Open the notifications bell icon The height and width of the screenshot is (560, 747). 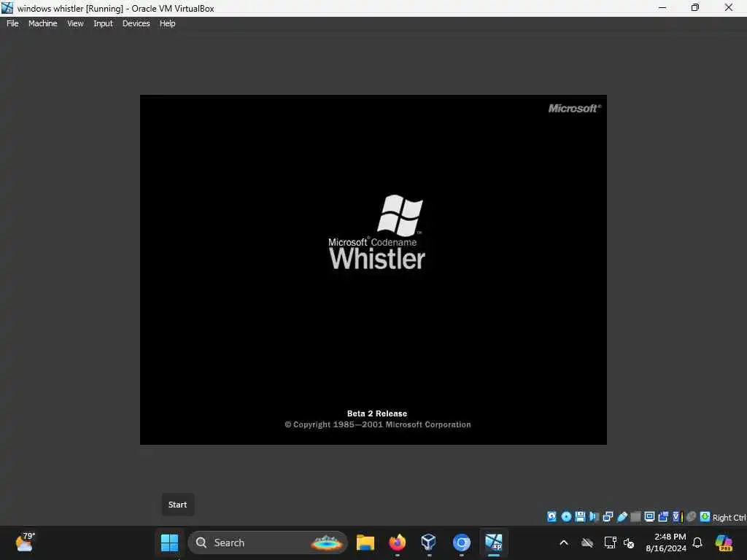(x=697, y=542)
